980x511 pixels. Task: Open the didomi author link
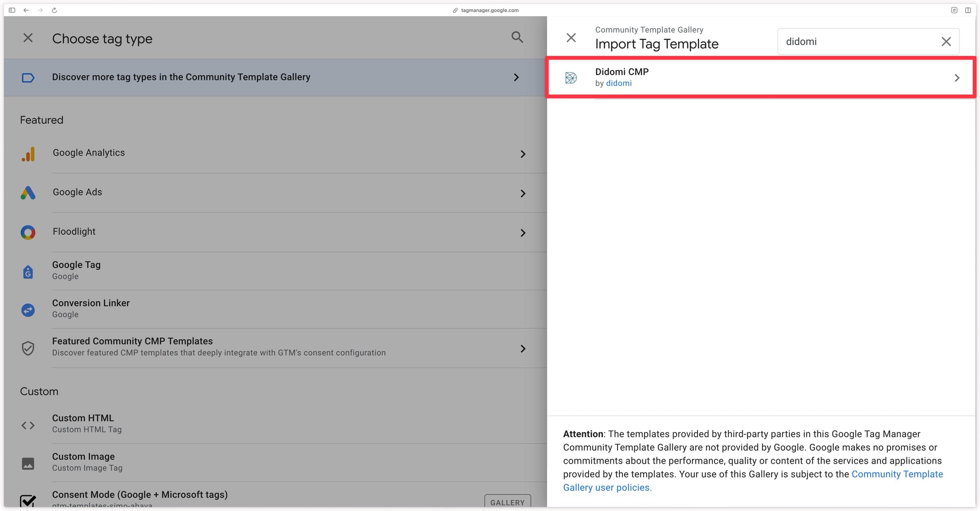click(619, 83)
